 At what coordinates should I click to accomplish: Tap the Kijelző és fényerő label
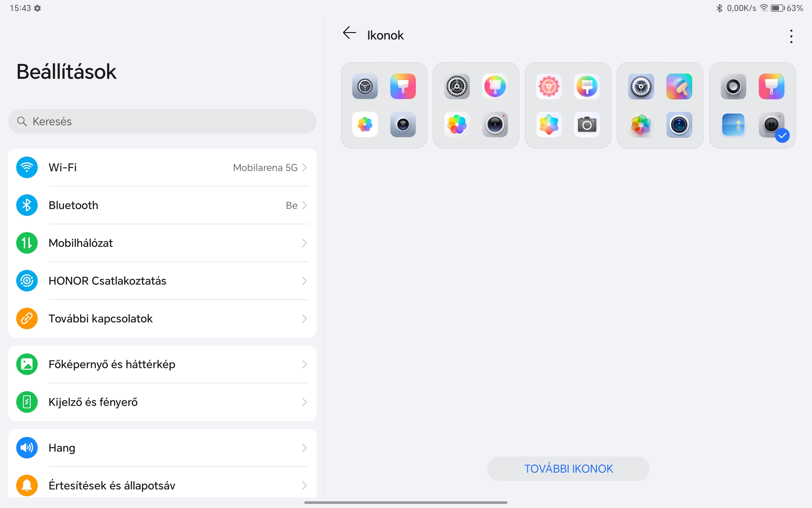(x=93, y=402)
